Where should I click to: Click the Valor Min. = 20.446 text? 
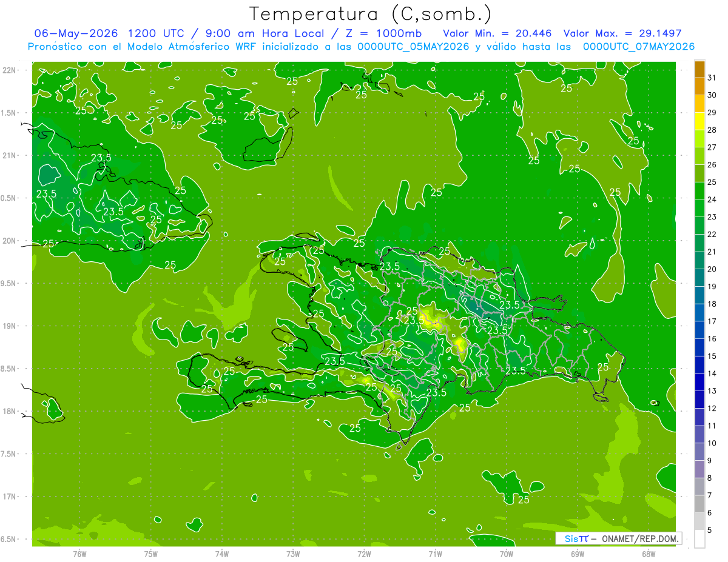point(497,33)
